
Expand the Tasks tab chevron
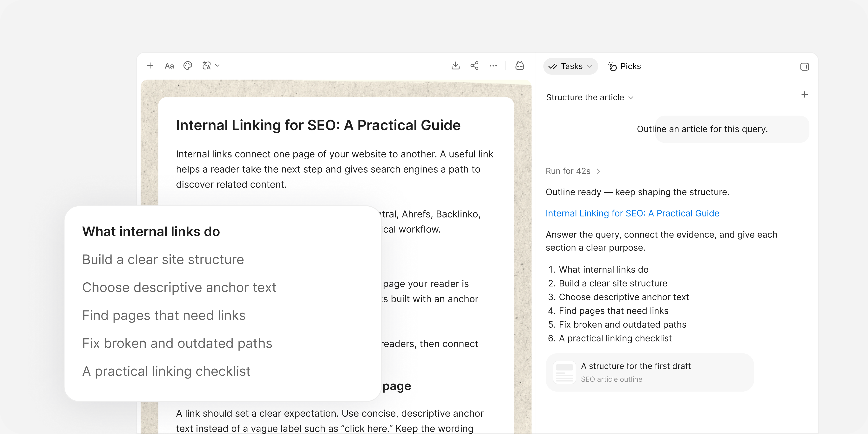[589, 66]
